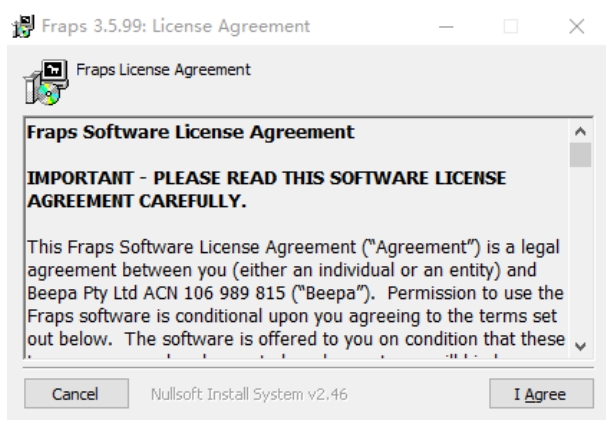Click the "Nullsoft Install System v2.46" branding text
This screenshot has height=423, width=606.
(249, 394)
